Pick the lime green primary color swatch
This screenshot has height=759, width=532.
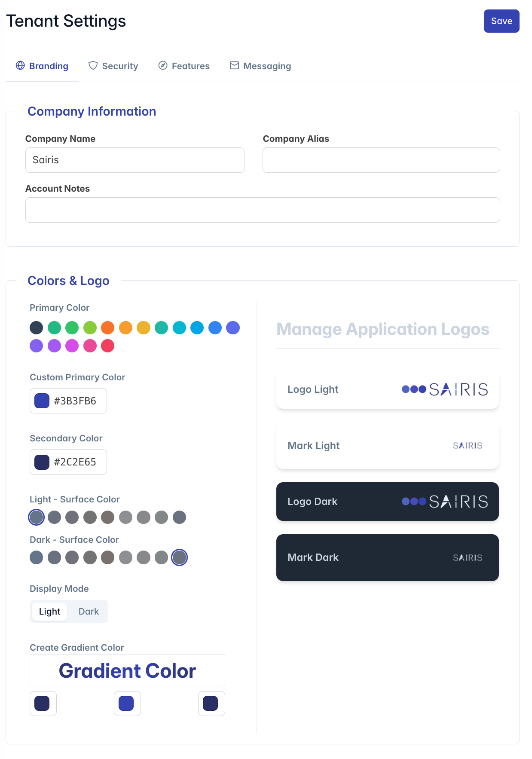(90, 327)
